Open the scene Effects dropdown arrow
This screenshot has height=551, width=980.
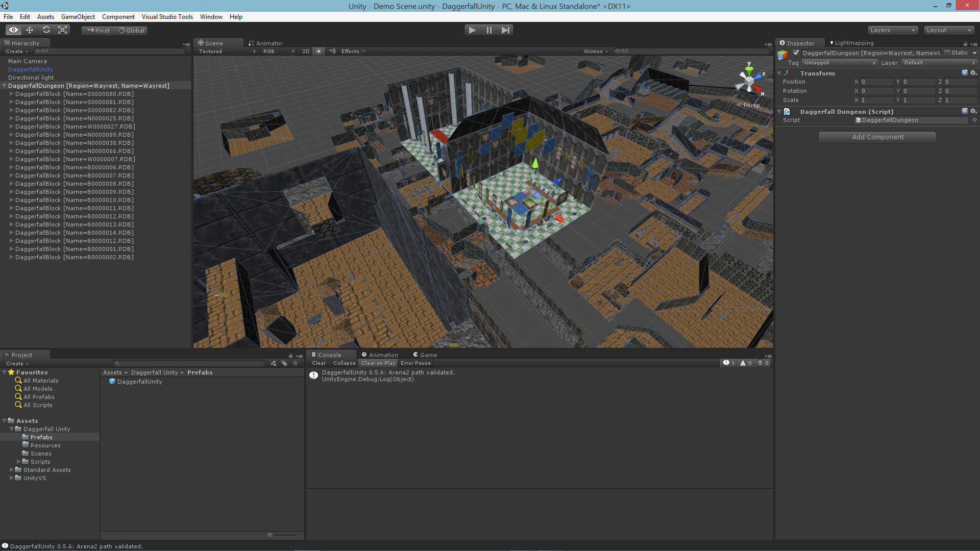click(363, 51)
